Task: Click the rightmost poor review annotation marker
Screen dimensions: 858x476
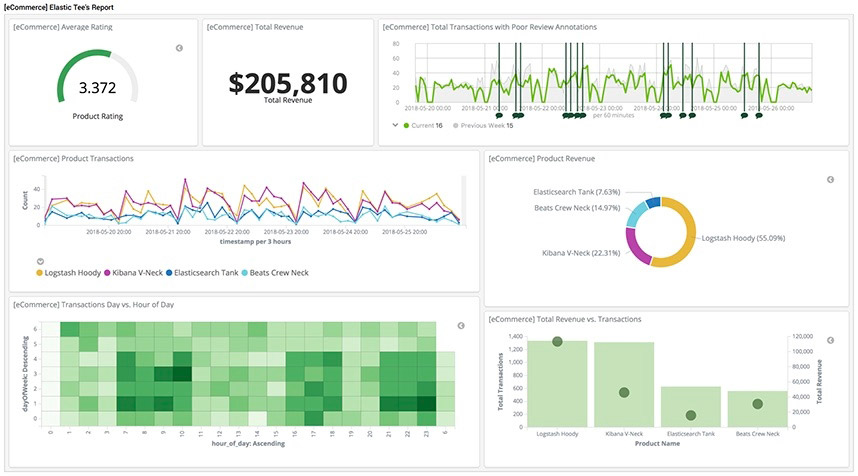Action: (x=758, y=115)
